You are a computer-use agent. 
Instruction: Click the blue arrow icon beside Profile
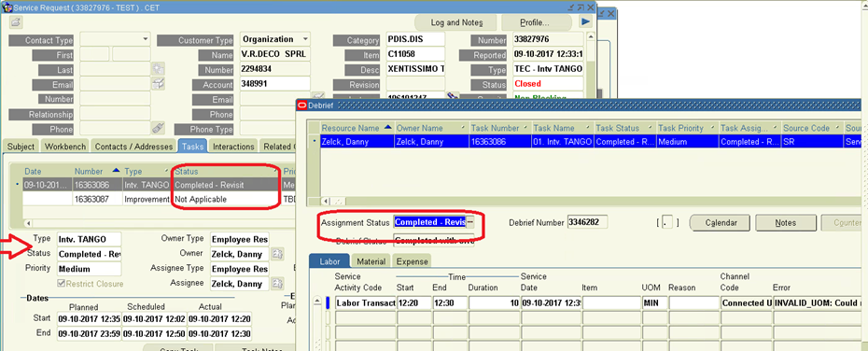pyautogui.click(x=585, y=22)
